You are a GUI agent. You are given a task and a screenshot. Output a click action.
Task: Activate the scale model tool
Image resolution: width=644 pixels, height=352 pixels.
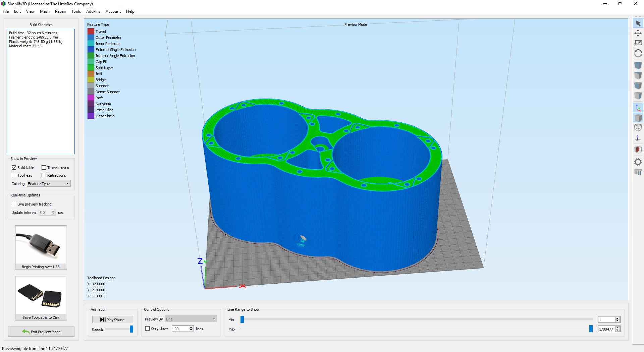638,43
